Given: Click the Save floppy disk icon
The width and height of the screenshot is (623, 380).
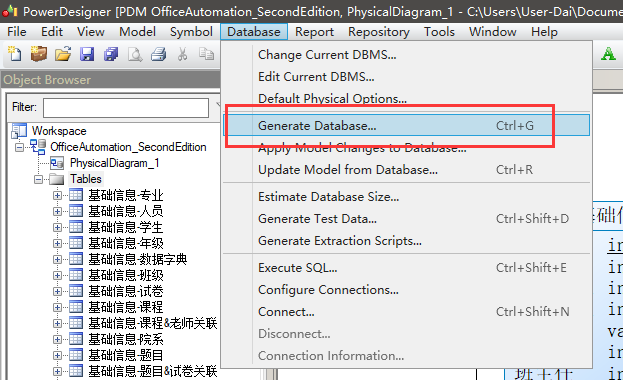Looking at the screenshot, I should 87,54.
